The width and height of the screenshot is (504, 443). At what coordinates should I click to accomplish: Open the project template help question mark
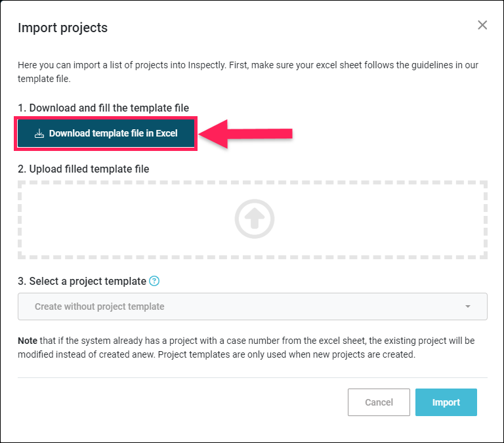tap(154, 281)
